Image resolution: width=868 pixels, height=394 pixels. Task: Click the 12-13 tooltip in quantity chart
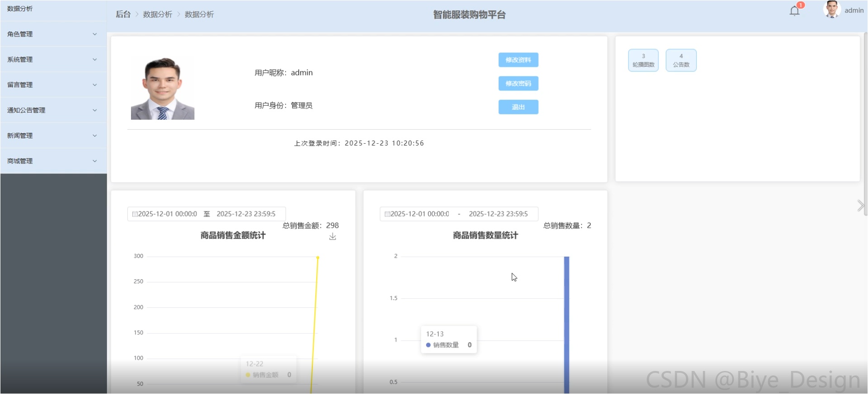tap(449, 339)
